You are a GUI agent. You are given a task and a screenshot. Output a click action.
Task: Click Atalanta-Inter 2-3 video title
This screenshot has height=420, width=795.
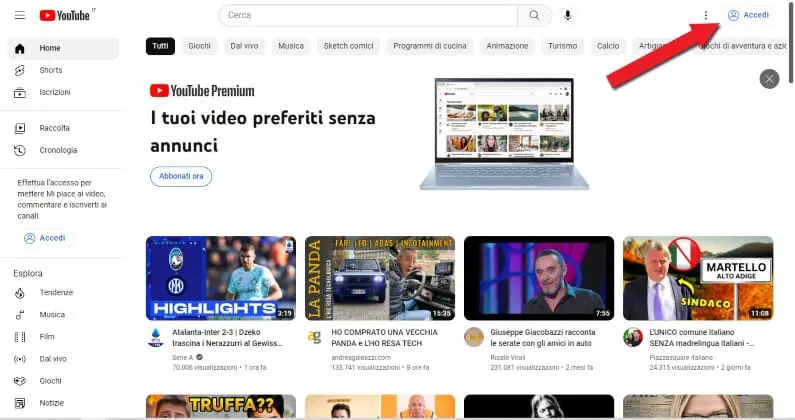227,338
